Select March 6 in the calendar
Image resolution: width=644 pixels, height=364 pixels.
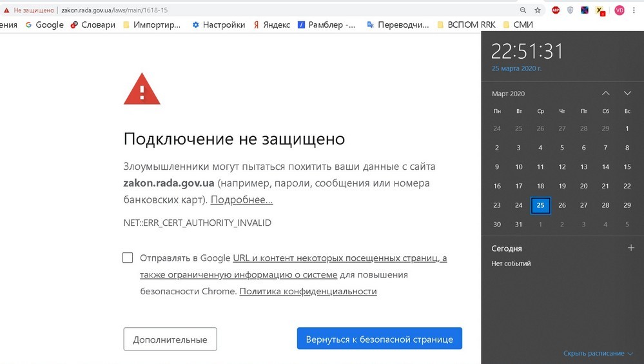click(x=583, y=148)
